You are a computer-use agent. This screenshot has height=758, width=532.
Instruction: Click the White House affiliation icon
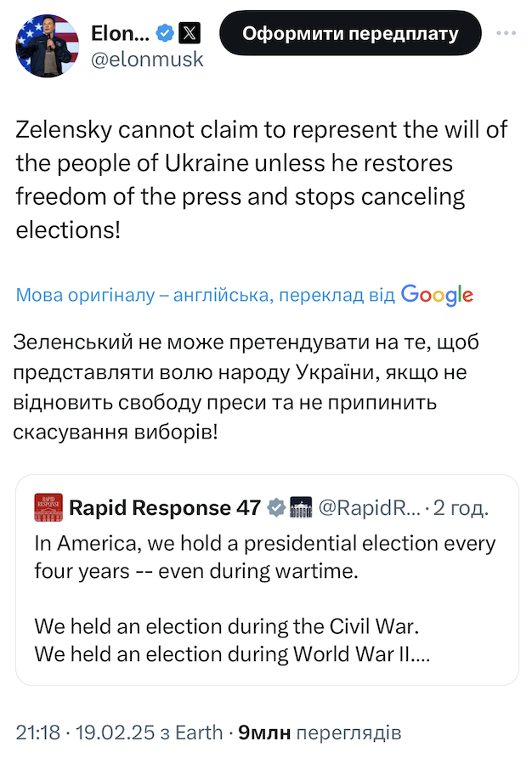click(x=301, y=507)
